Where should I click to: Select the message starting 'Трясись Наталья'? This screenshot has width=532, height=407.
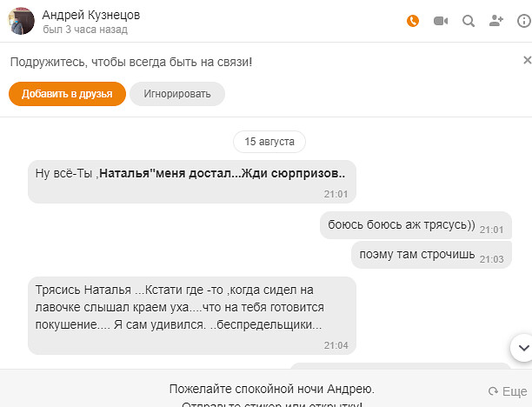[191, 315]
